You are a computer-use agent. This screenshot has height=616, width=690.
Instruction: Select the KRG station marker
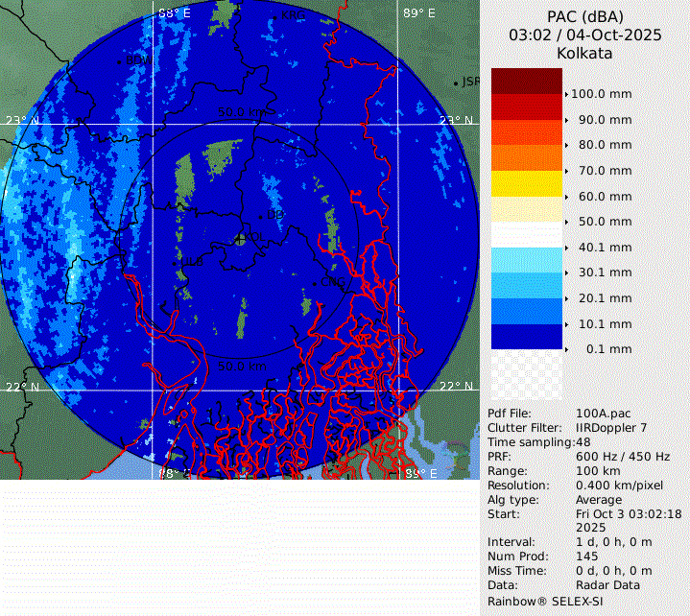pyautogui.click(x=274, y=16)
